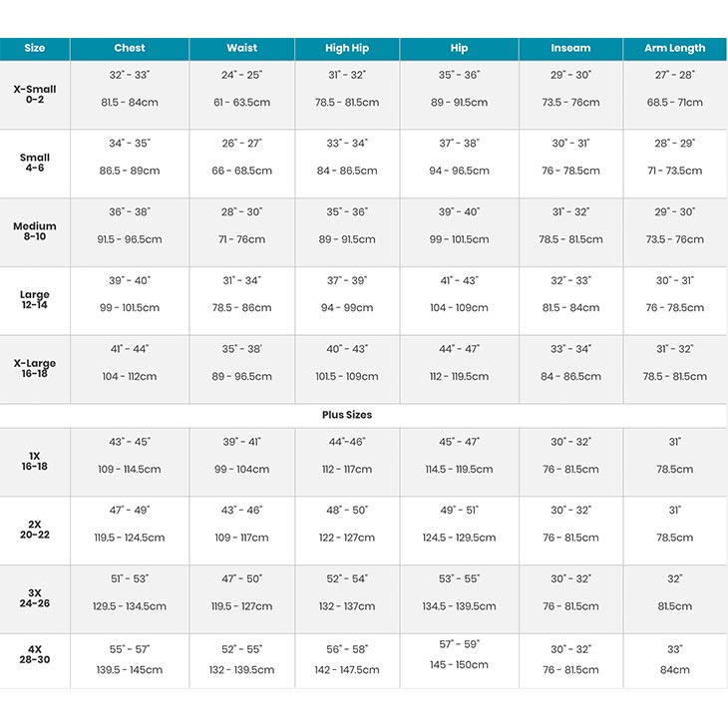Click the 4X row arm length cell
The image size is (728, 728).
[x=674, y=659]
